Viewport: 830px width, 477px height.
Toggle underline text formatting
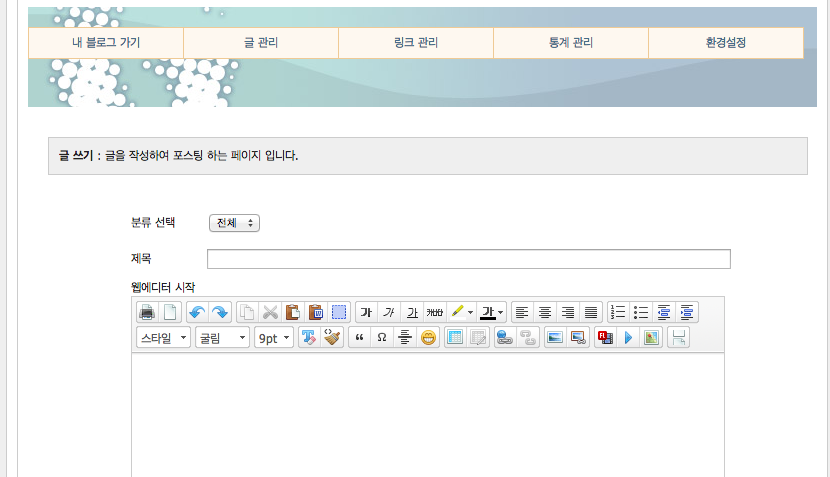coord(411,312)
